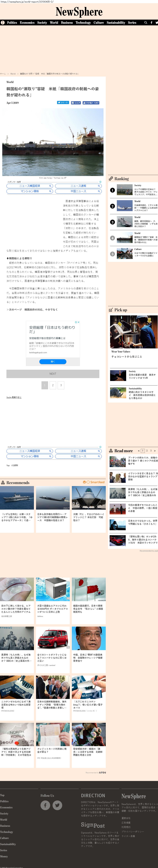This screenshot has width=158, height=868.
Task: Click the round home icon in navbar
Action: [3, 23]
